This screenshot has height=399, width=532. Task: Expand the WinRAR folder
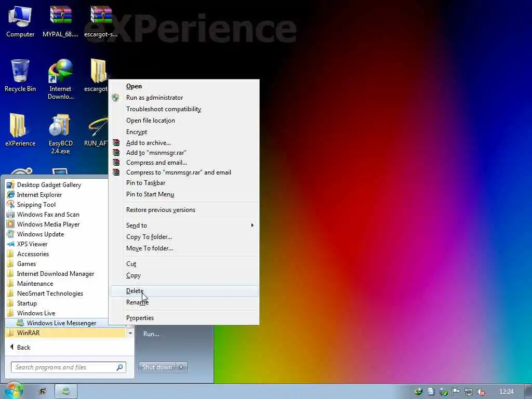pos(65,333)
